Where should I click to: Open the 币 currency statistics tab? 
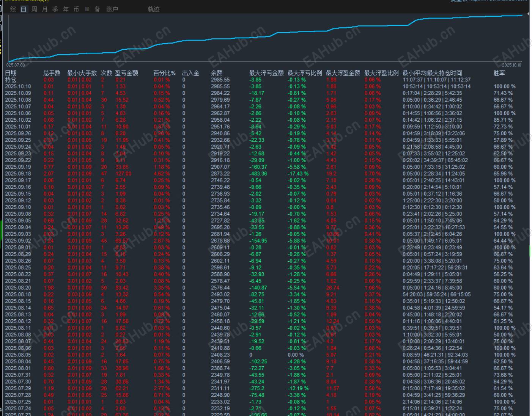76,9
